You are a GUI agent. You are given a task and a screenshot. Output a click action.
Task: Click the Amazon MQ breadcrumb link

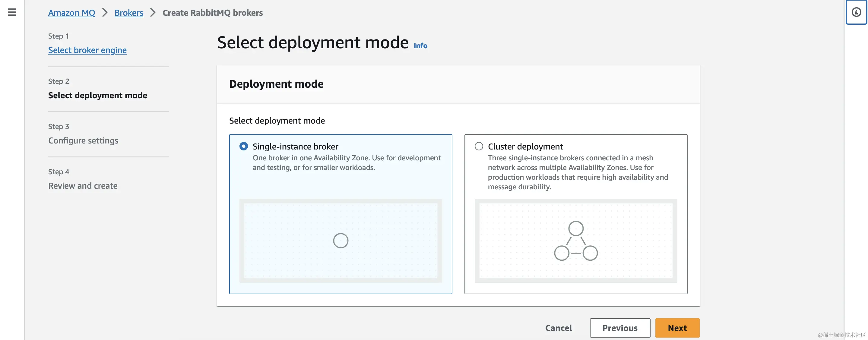(x=71, y=13)
